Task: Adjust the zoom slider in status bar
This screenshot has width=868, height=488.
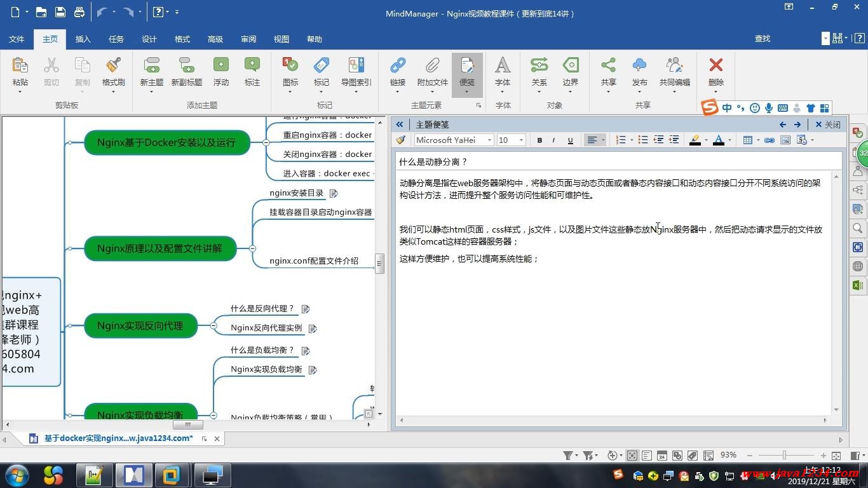Action: coord(785,456)
